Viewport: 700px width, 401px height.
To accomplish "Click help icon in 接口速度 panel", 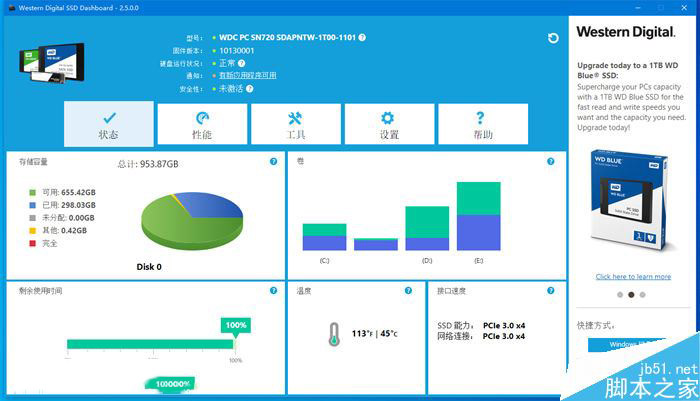I will pyautogui.click(x=550, y=290).
